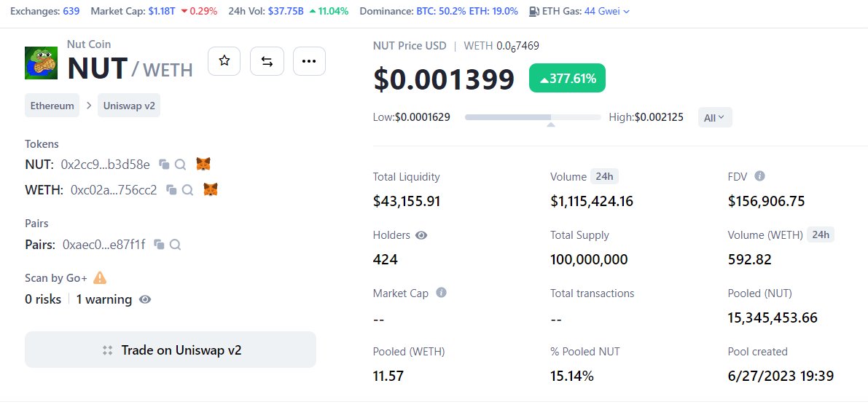
Task: Click Pool created date 6/27/2023 19:39
Action: [781, 376]
